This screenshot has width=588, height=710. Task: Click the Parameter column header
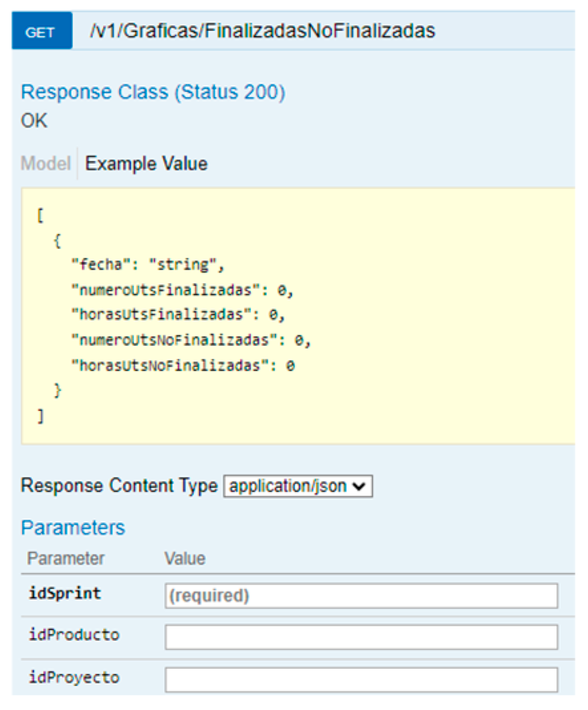tap(66, 559)
